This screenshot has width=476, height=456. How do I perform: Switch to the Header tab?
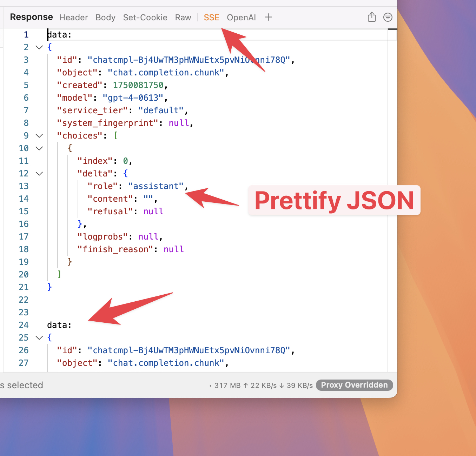74,18
